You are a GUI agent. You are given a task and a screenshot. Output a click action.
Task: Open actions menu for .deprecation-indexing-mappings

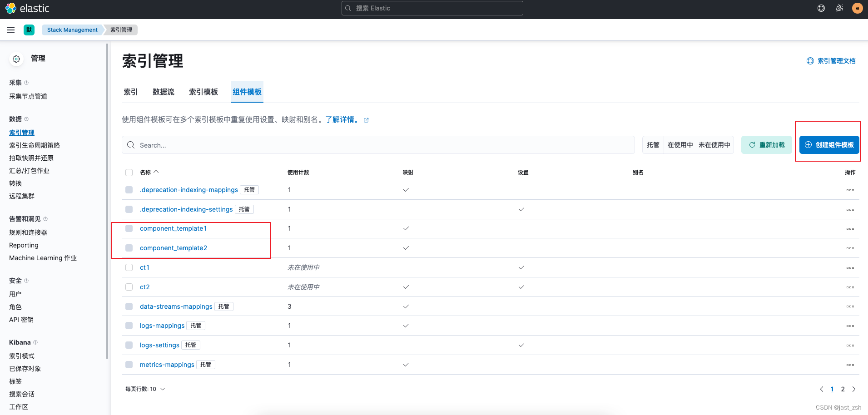click(850, 190)
